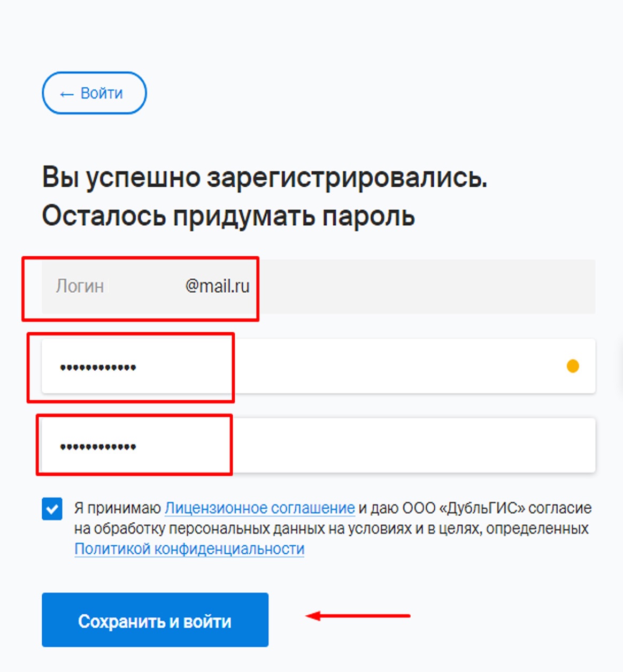Image resolution: width=623 pixels, height=672 pixels.
Task: Click the masked dots in the confirmation field
Action: (x=98, y=447)
